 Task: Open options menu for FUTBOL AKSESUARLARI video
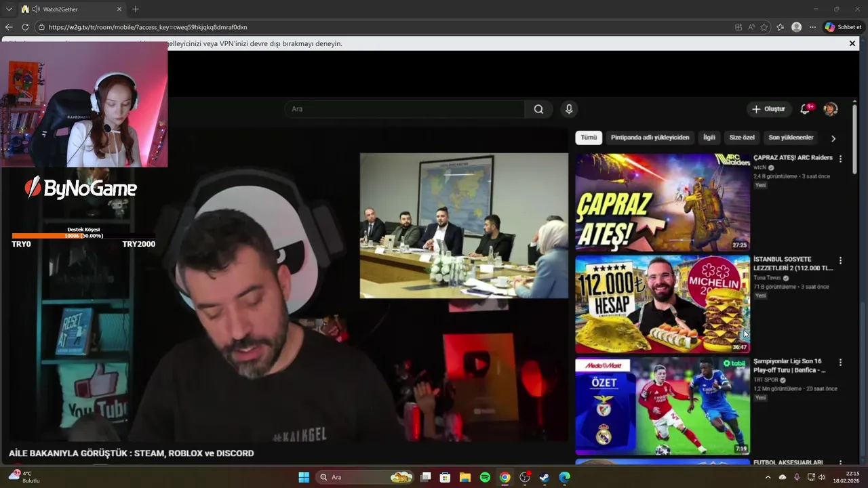point(840,464)
